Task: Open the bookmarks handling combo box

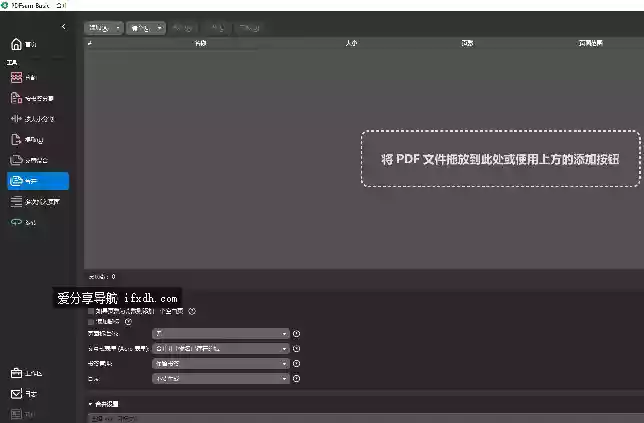Action: pyautogui.click(x=221, y=364)
